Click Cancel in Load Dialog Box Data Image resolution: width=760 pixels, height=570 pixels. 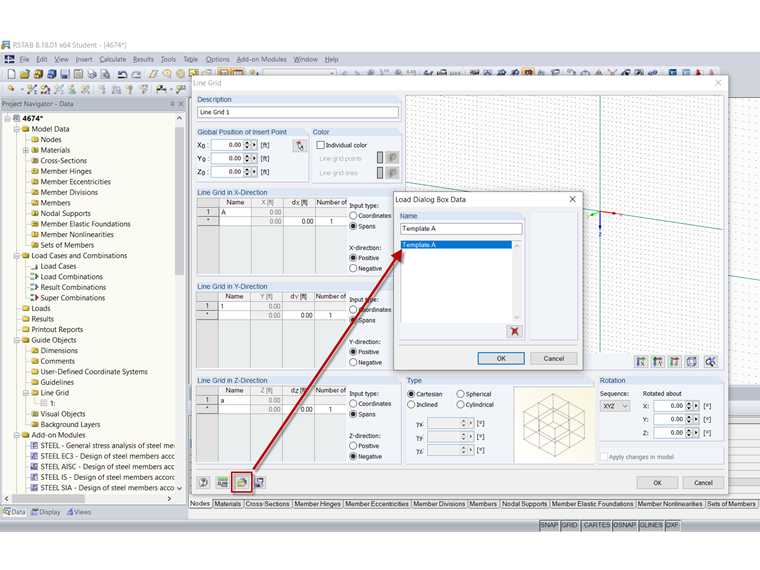tap(554, 358)
